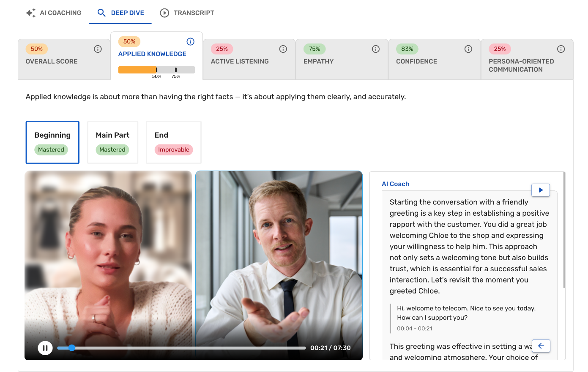Switch to the Transcript tab
Image resolution: width=588 pixels, height=372 pixels.
point(187,13)
